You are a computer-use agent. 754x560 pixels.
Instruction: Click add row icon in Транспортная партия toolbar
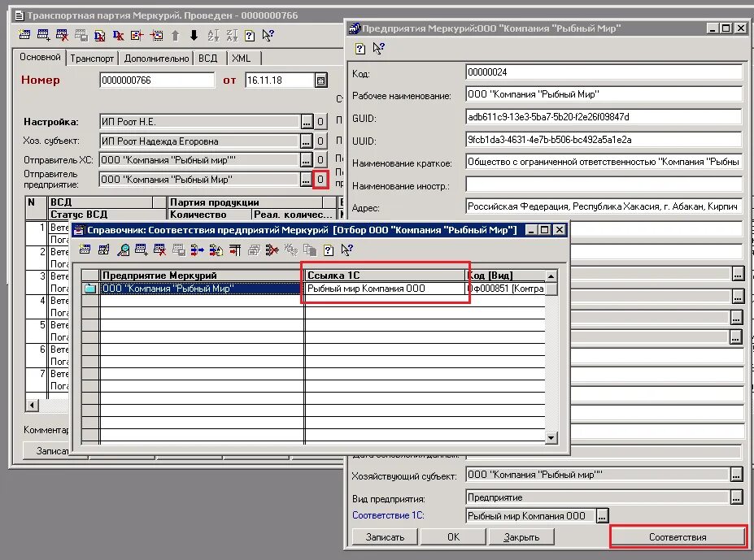coord(43,35)
